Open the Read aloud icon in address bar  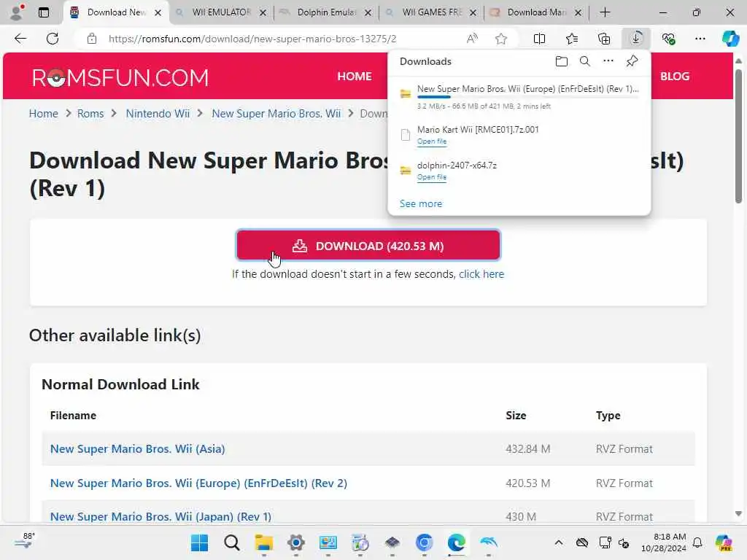(472, 39)
